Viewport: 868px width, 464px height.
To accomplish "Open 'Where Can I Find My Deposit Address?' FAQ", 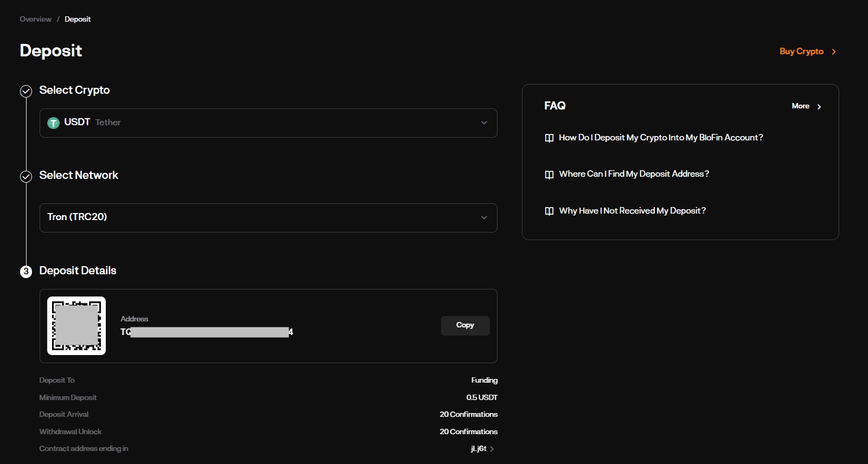I will (x=634, y=174).
